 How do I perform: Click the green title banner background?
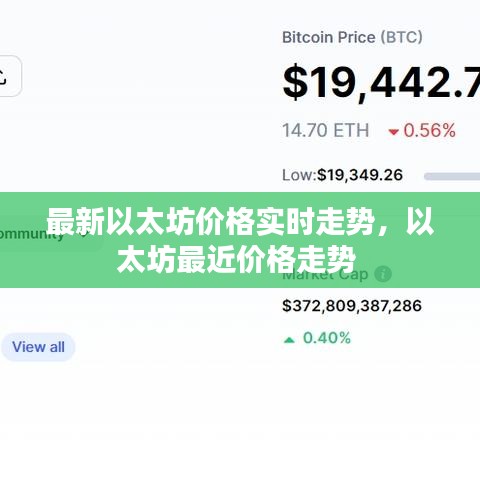coord(240,240)
